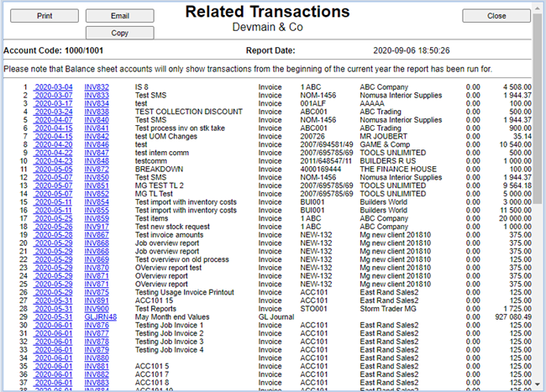The image size is (546, 392).
Task: Click the Copy button
Action: (119, 34)
